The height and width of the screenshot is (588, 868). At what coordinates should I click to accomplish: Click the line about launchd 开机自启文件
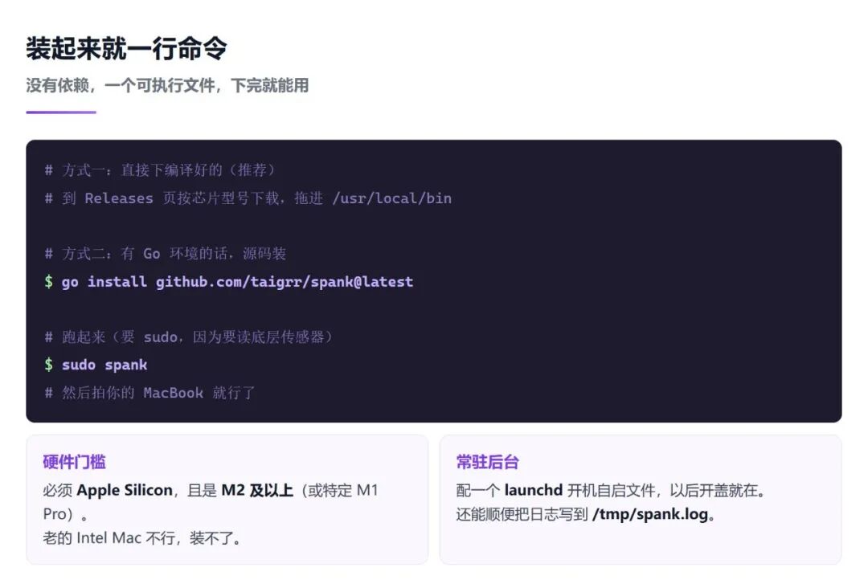[611, 490]
